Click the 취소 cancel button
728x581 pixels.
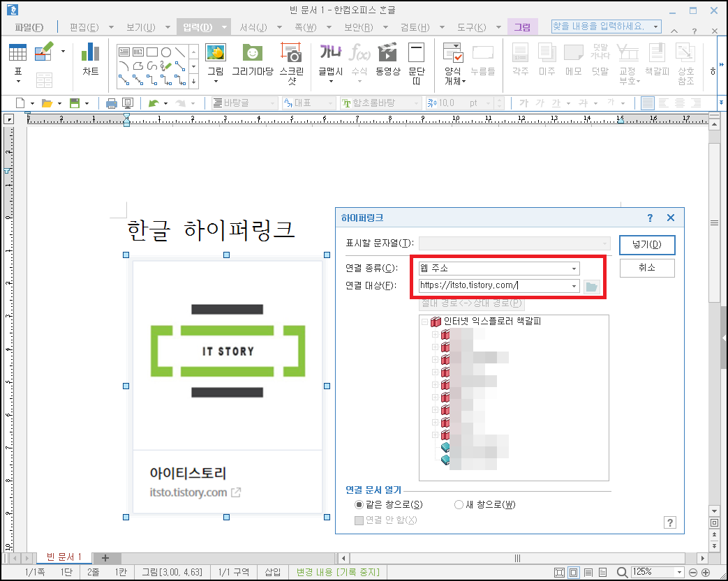coord(647,268)
